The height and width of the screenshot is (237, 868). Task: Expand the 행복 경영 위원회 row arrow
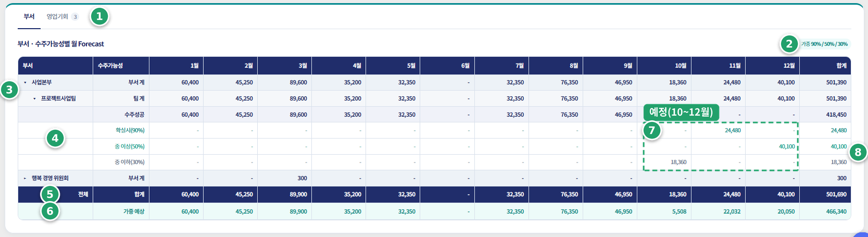[x=25, y=178]
